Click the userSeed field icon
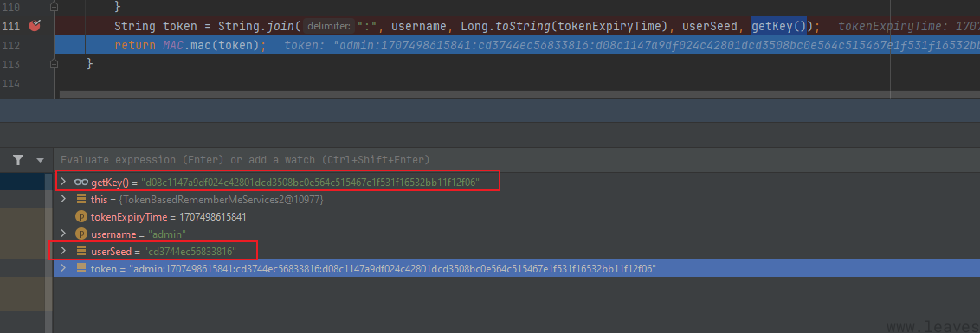Image resolution: width=980 pixels, height=333 pixels. click(x=81, y=251)
